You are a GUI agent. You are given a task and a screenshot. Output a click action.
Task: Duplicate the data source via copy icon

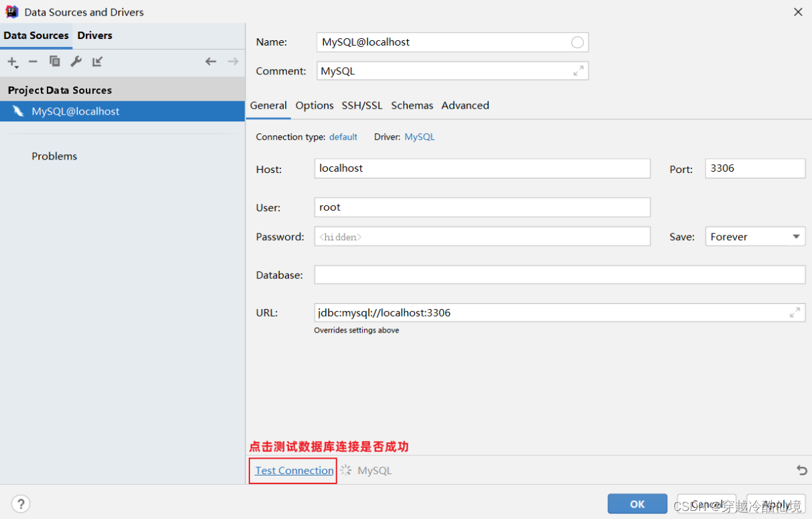click(55, 62)
